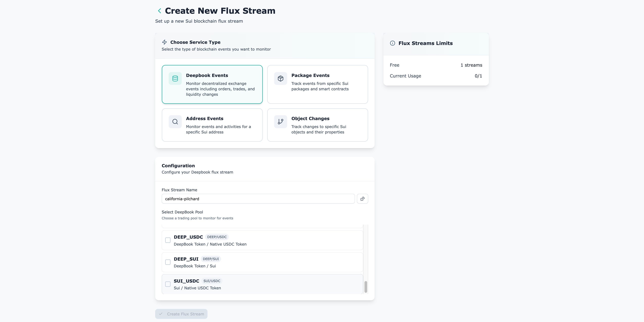Image resolution: width=644 pixels, height=322 pixels.
Task: Click the Flux Stream Name input field
Action: coord(258,199)
